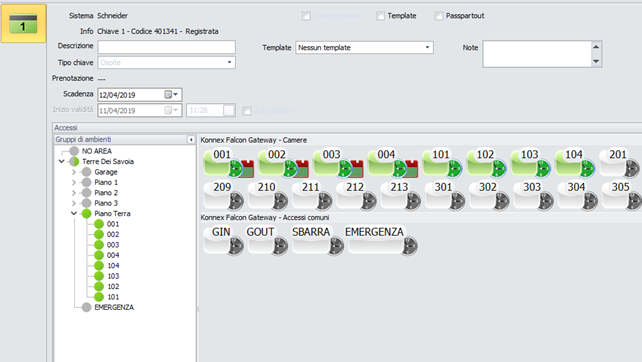642x362 pixels.
Task: Click inside the Note text box
Action: (x=536, y=54)
